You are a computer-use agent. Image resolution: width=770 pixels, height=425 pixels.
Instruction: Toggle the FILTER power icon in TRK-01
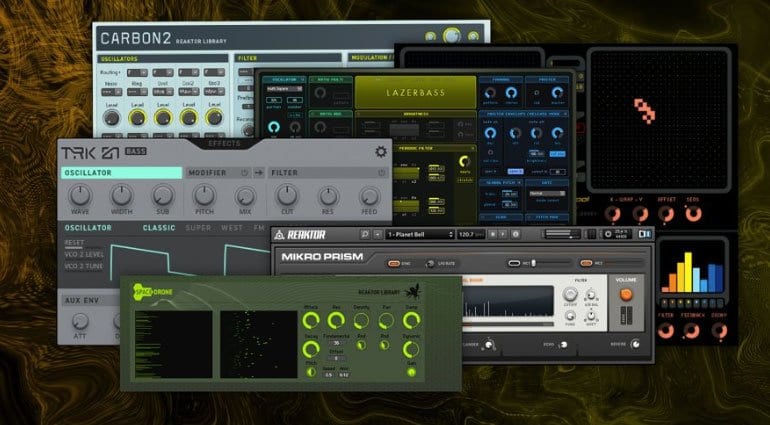coord(382,172)
